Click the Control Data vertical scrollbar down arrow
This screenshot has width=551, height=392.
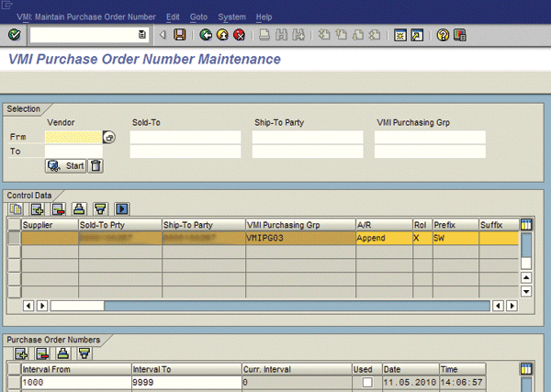[526, 291]
